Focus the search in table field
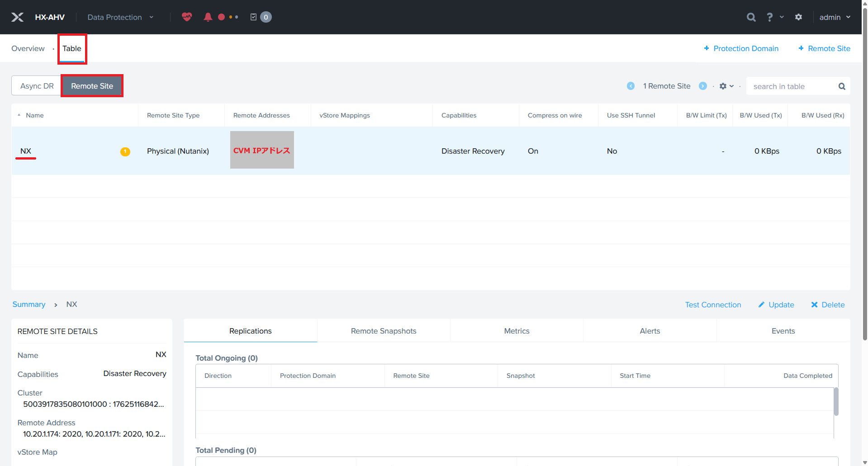The image size is (868, 466). click(792, 86)
